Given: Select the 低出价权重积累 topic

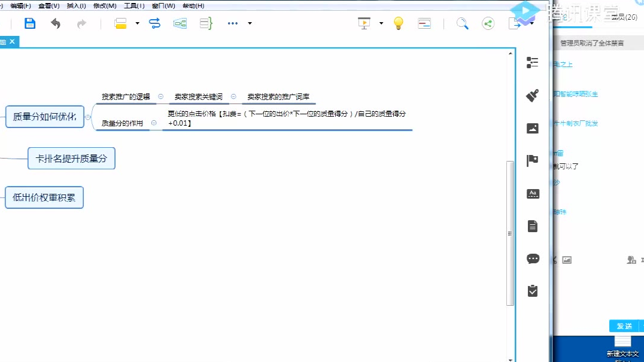Looking at the screenshot, I should (44, 197).
